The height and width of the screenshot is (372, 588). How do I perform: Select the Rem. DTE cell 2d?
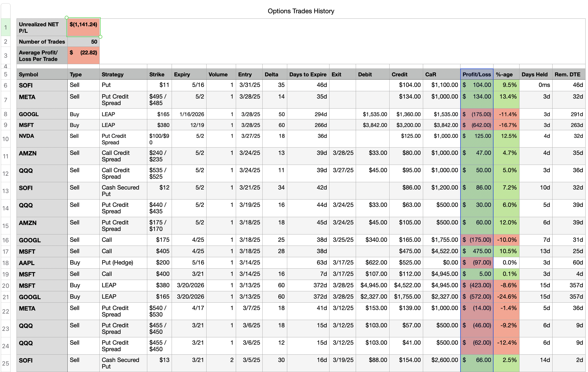pyautogui.click(x=569, y=363)
